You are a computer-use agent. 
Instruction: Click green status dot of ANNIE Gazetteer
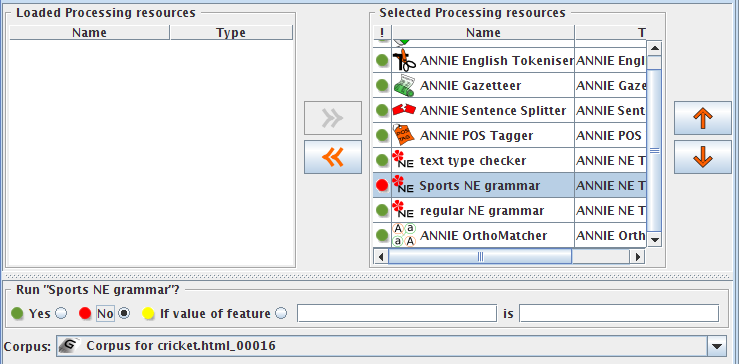382,85
